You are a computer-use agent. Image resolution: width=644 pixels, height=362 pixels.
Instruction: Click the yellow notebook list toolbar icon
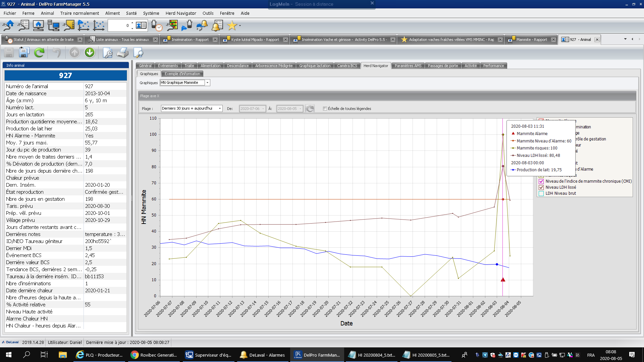tap(68, 25)
